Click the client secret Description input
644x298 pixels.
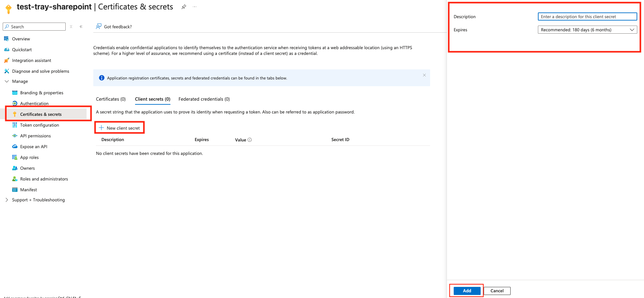point(587,16)
